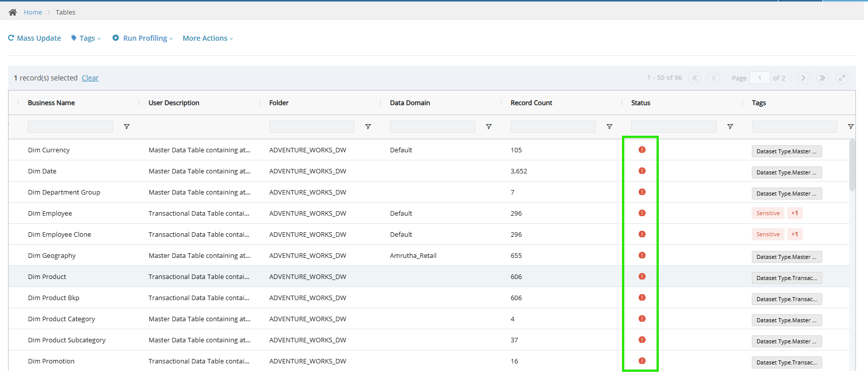Click the Business Name filter input

click(70, 127)
